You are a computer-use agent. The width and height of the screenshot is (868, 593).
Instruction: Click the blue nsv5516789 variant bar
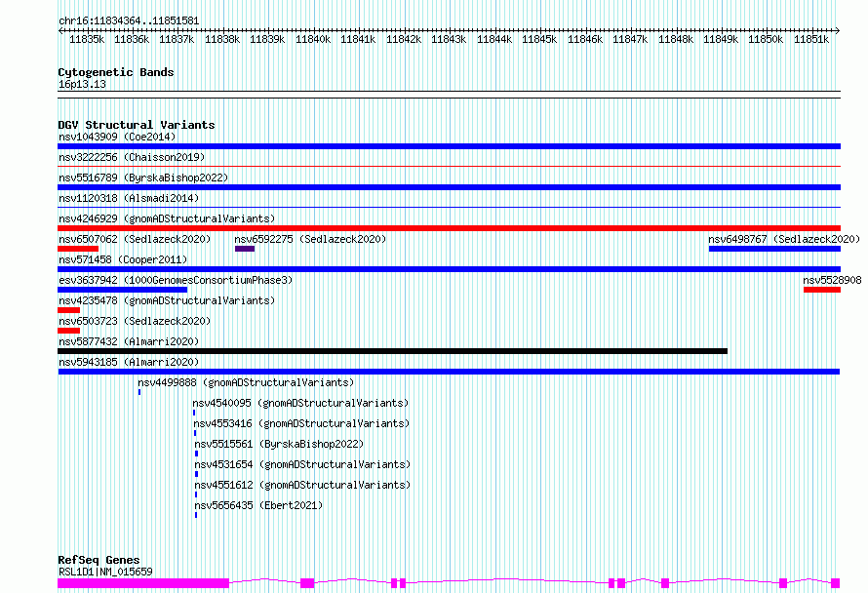[449, 187]
